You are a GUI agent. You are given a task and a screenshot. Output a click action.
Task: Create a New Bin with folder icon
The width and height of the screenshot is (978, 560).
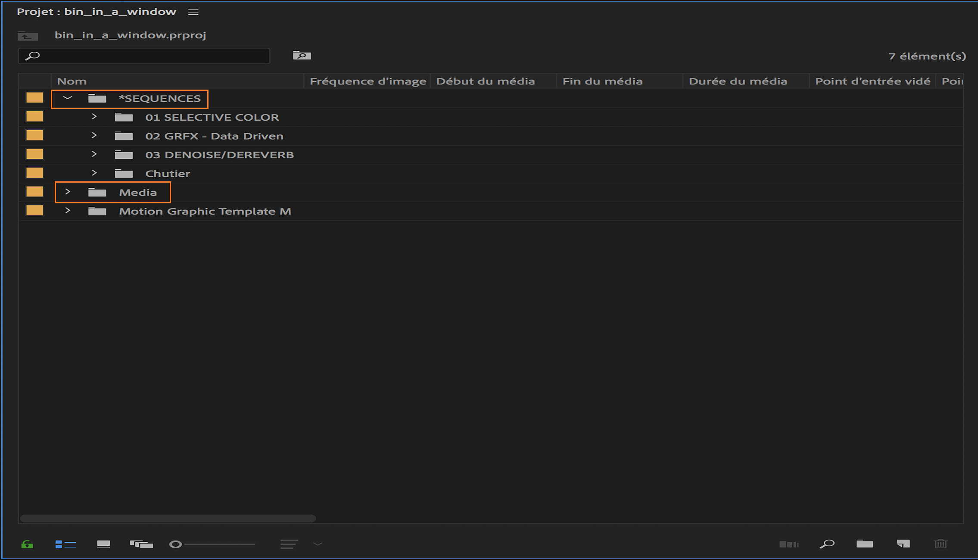click(865, 544)
